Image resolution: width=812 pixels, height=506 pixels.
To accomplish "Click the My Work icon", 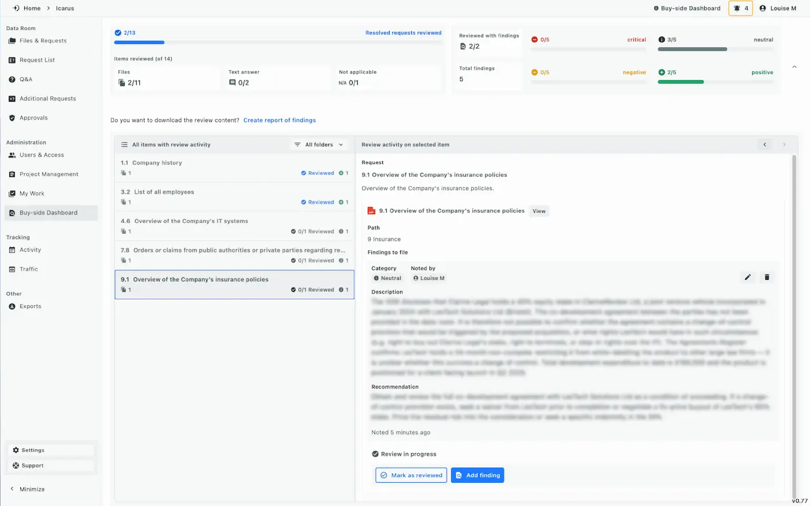I will pos(12,193).
